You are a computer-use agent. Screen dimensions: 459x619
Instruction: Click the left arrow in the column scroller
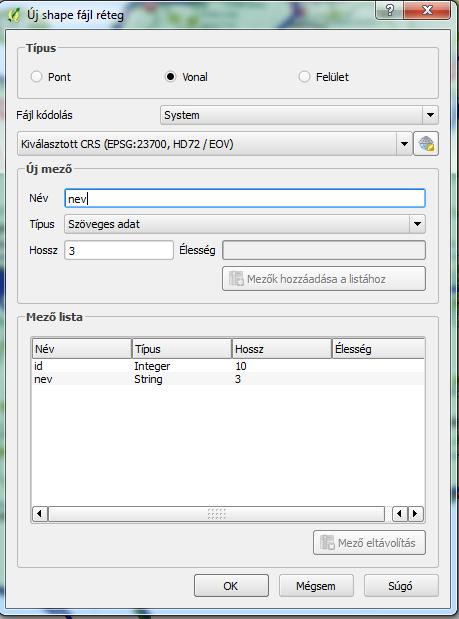(x=400, y=514)
